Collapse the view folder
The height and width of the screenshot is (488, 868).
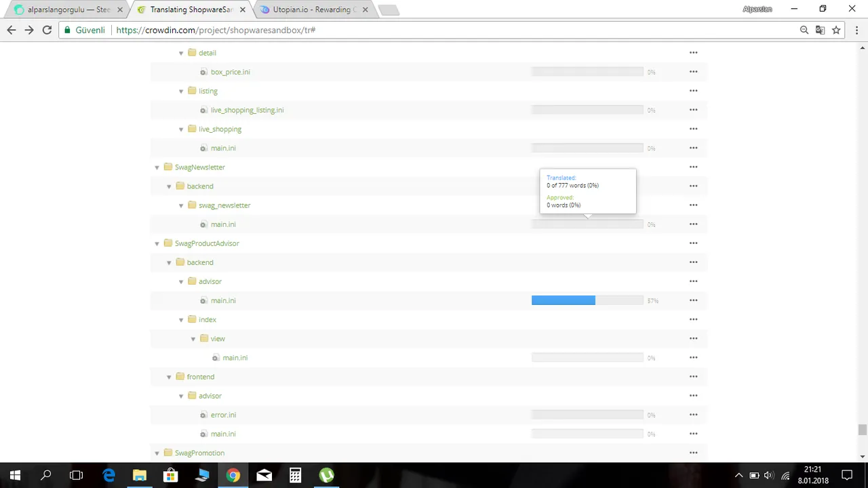193,339
